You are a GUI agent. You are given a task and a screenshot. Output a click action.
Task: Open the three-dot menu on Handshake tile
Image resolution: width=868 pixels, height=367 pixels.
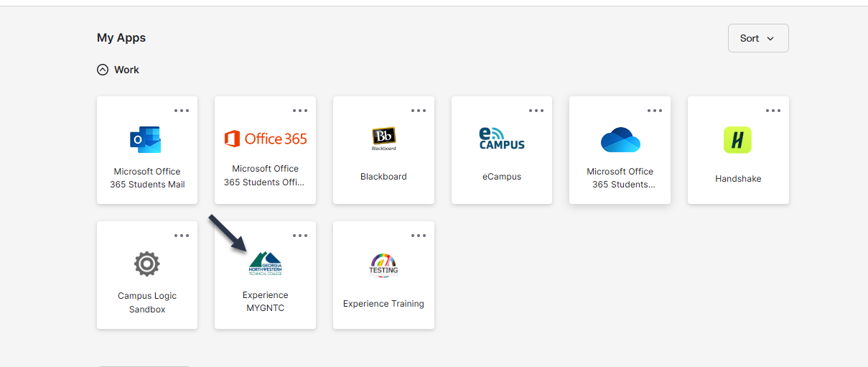point(773,111)
